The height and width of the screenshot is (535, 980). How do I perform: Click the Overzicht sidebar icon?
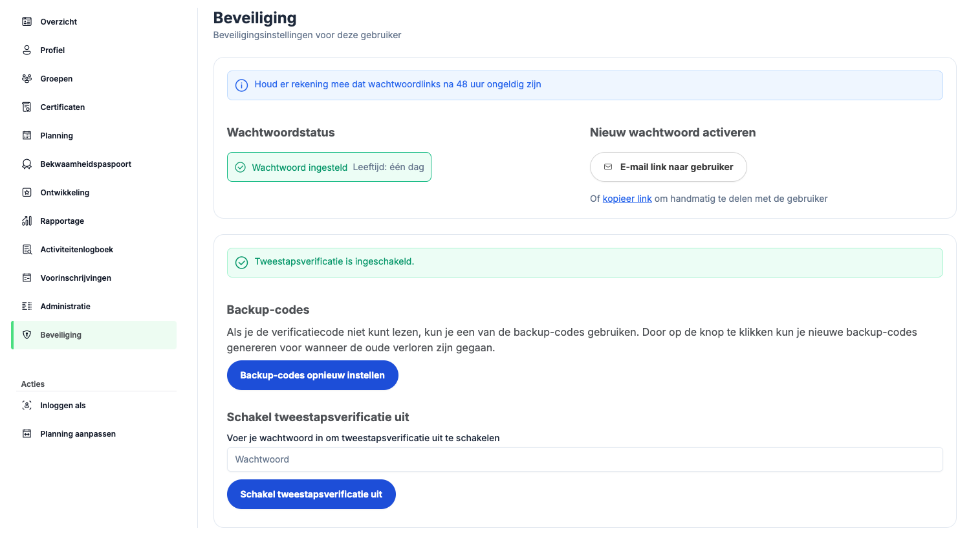coord(27,22)
